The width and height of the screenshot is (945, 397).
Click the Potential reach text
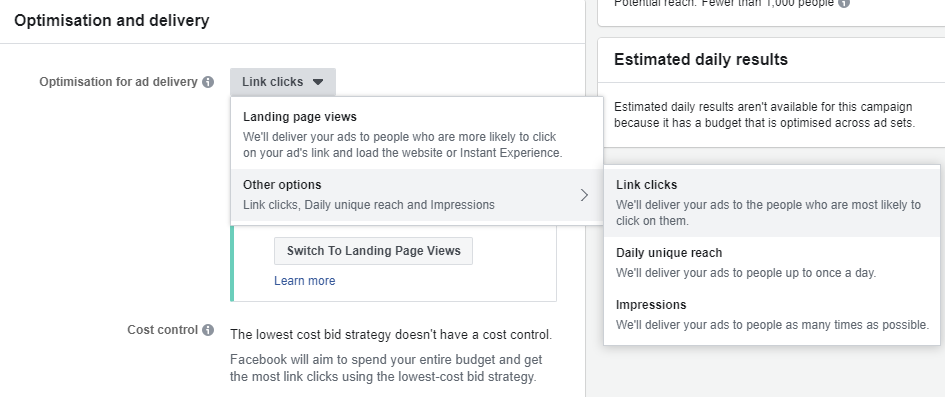pyautogui.click(x=724, y=3)
